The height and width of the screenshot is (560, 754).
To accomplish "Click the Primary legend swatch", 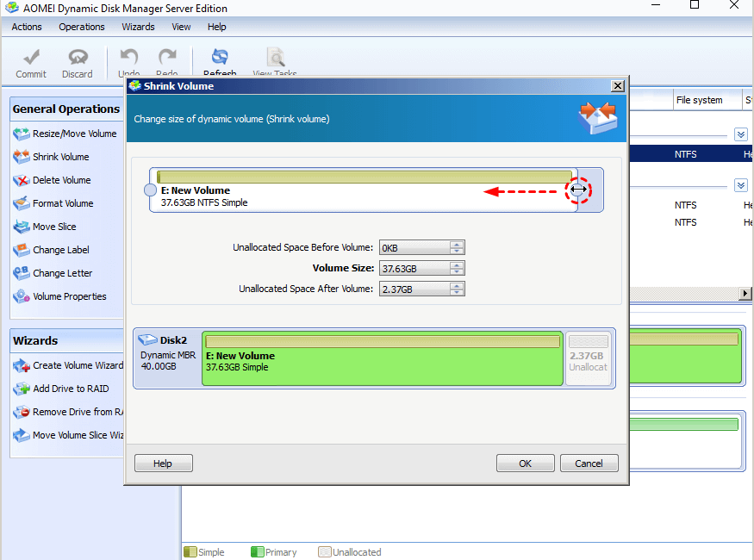I will (258, 552).
